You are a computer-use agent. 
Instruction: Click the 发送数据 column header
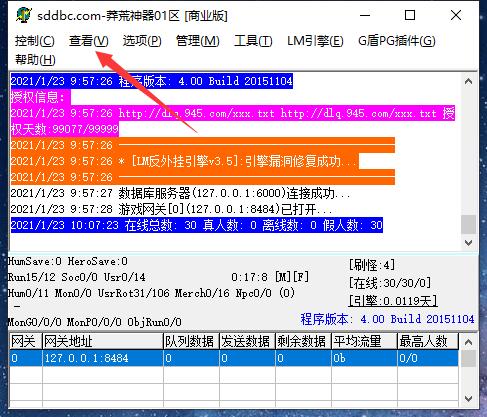click(x=247, y=341)
